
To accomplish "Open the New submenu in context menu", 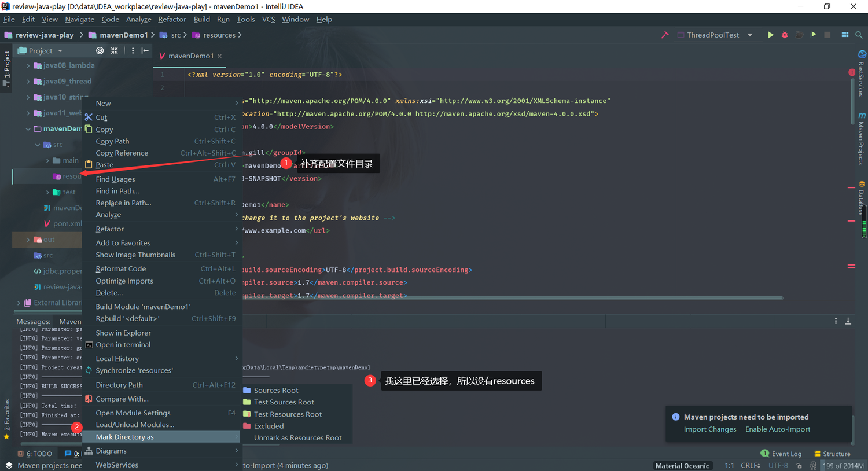I will click(x=162, y=103).
